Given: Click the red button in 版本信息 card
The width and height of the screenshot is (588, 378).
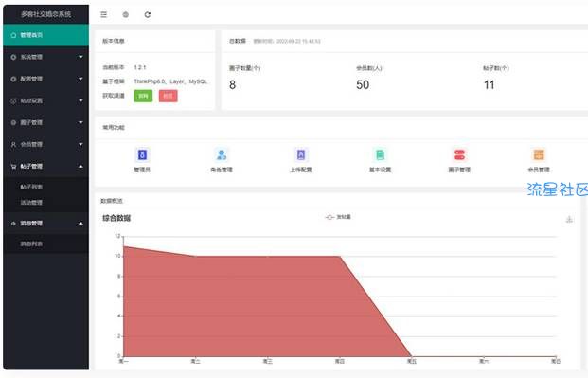Looking at the screenshot, I should [x=168, y=96].
